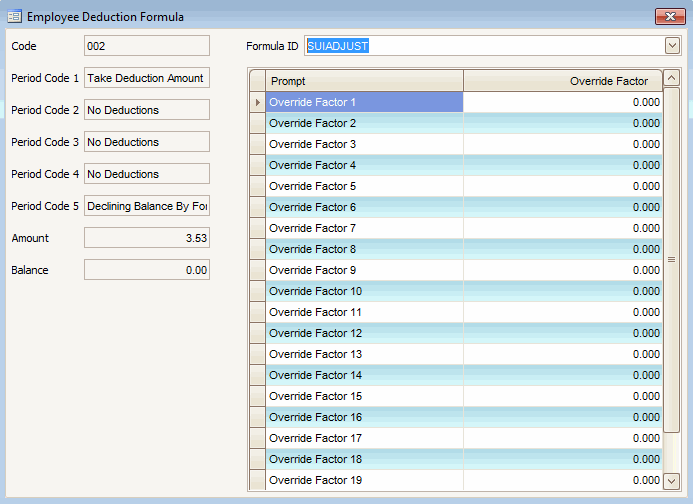This screenshot has height=504, width=693.
Task: Click the Period Code 5 Declining Balance field
Action: (147, 206)
